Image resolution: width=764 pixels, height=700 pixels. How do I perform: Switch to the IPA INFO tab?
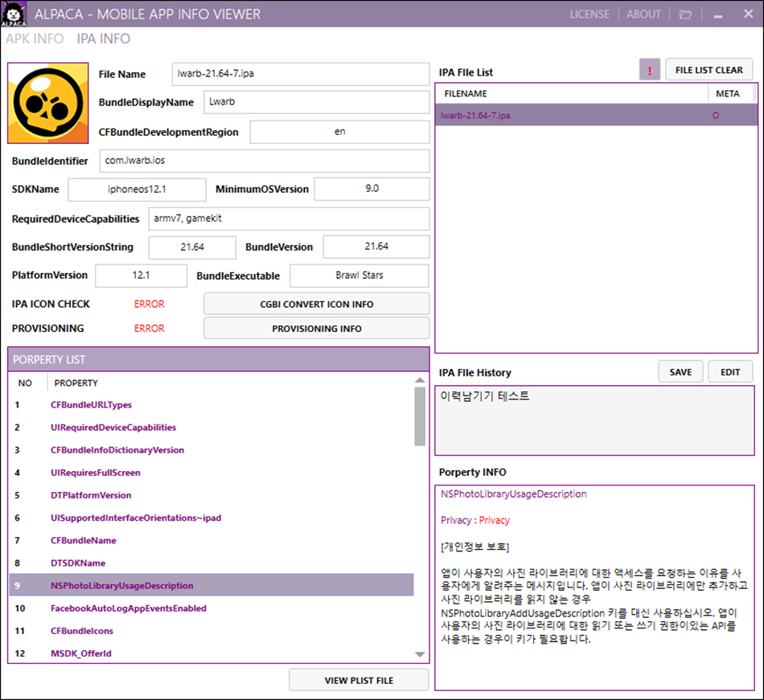pyautogui.click(x=103, y=39)
